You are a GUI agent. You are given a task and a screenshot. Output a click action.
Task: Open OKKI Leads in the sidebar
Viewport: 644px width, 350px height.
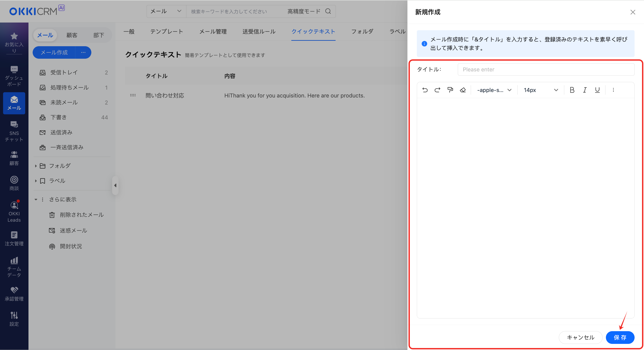pos(14,211)
